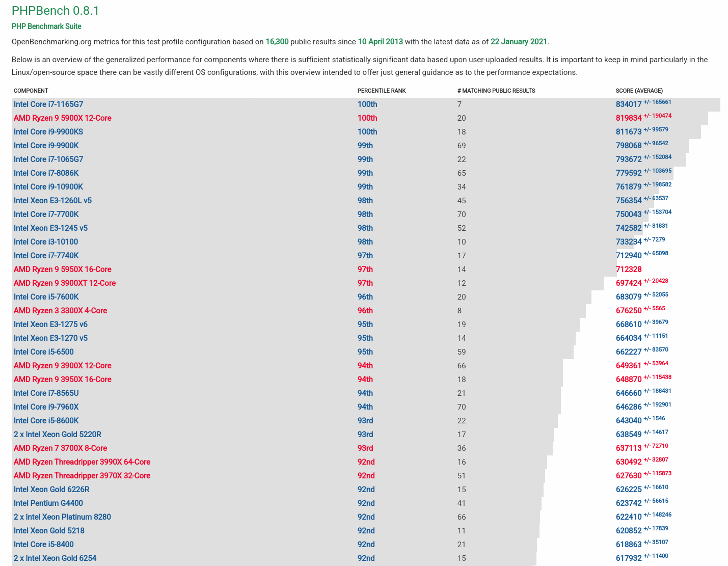Screen dimensions: 728x566
Task: Click 2 x Intel Xeon Gold 6254 link
Action: point(55,558)
